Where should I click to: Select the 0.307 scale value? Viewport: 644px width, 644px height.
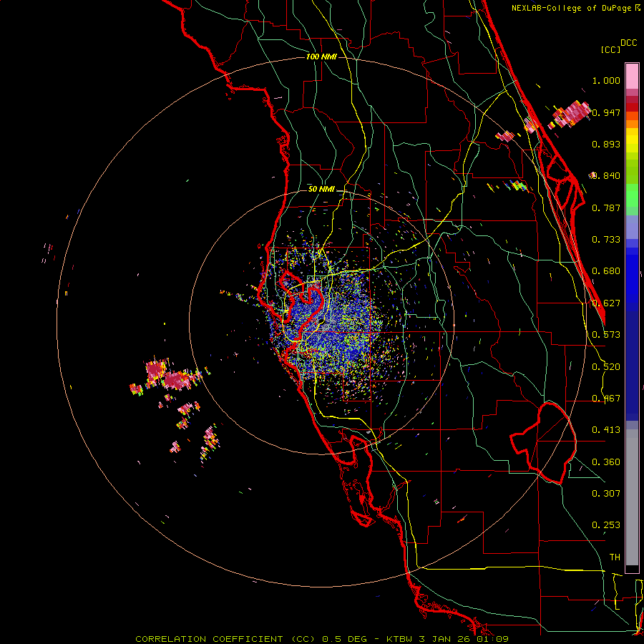click(606, 493)
